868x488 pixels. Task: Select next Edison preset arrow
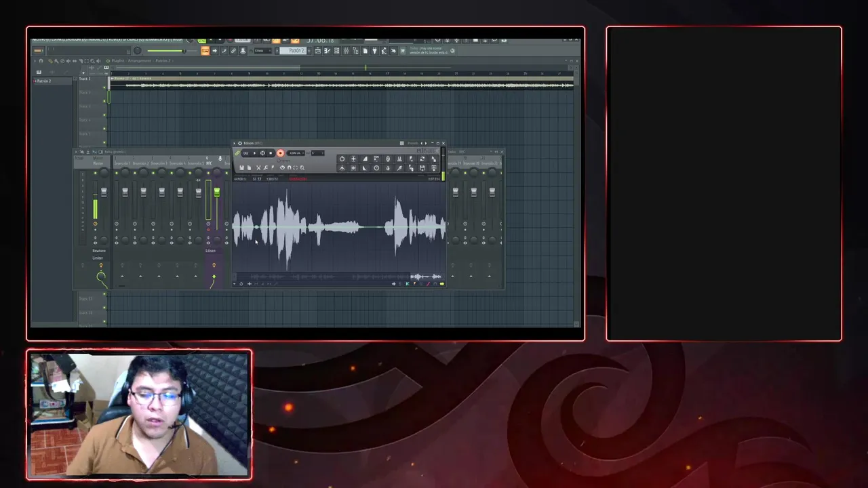[x=426, y=143]
